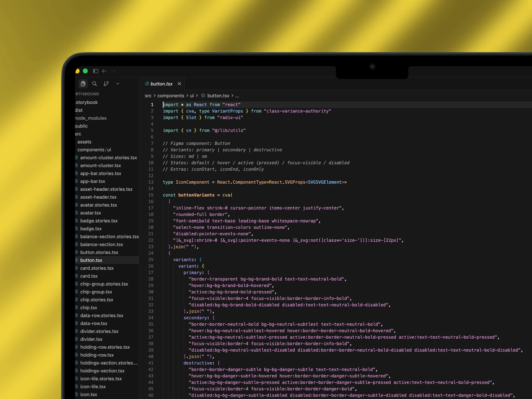Open the Search view icon
Viewport: 532px width, 399px height.
pos(94,84)
